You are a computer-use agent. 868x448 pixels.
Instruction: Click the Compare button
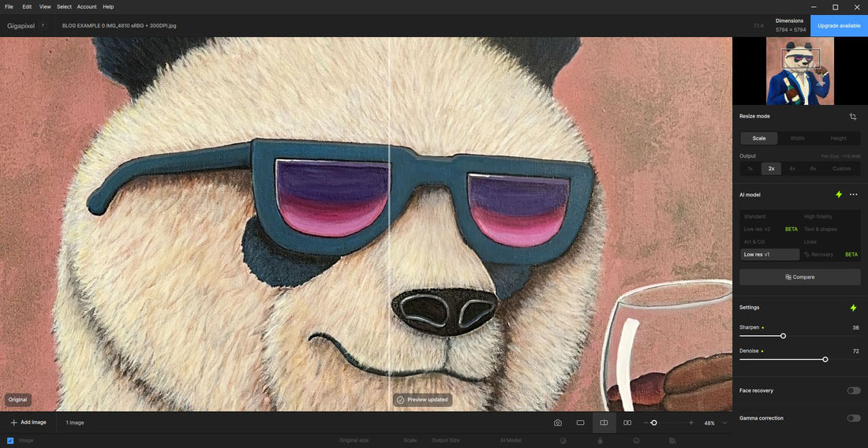[799, 277]
